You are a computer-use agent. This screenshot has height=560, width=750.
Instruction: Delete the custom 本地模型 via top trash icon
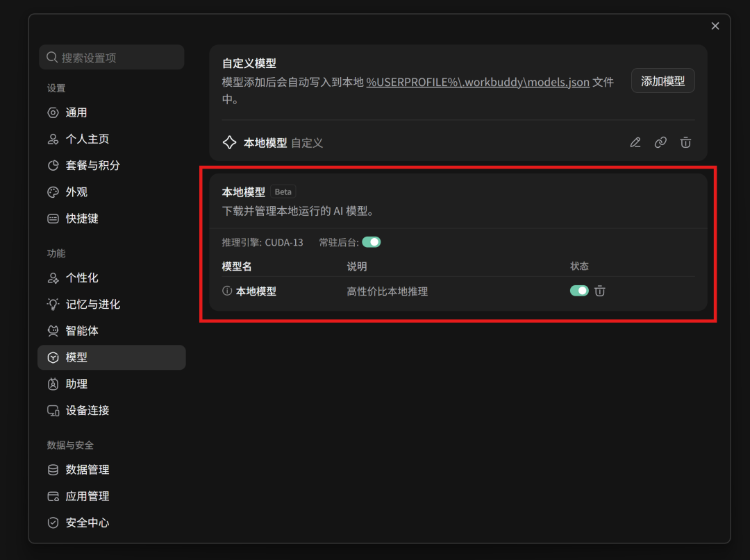[x=685, y=142]
